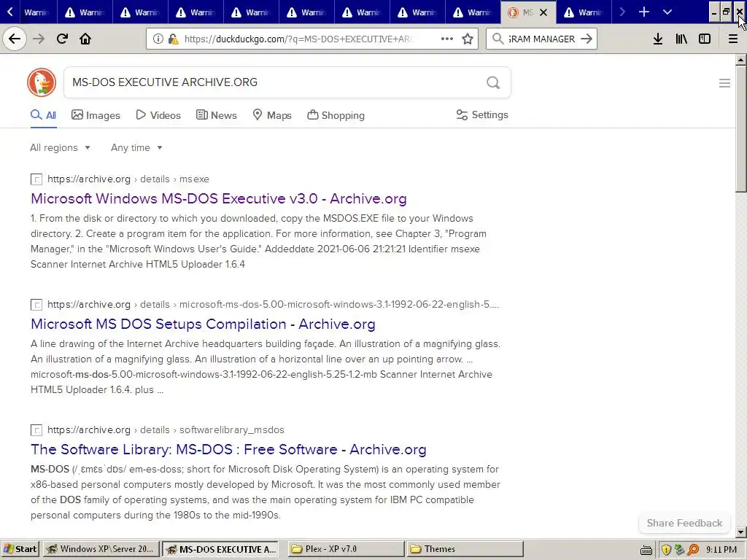Go back with the browser Back arrow

click(15, 39)
